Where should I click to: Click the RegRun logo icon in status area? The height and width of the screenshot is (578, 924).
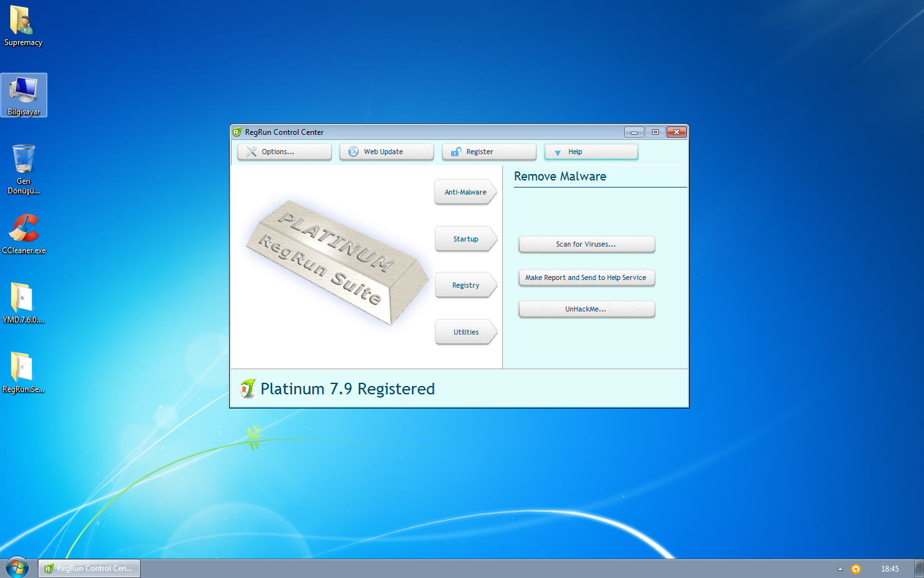pos(248,389)
